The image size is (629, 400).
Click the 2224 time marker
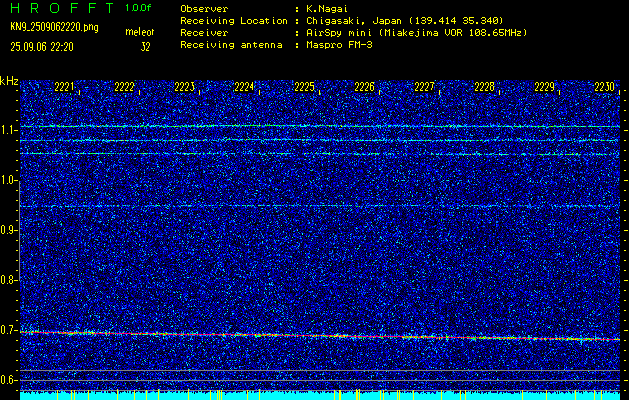pos(244,87)
